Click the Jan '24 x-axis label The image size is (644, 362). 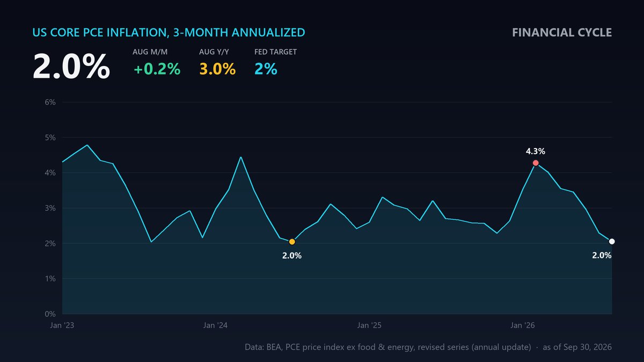tap(216, 326)
